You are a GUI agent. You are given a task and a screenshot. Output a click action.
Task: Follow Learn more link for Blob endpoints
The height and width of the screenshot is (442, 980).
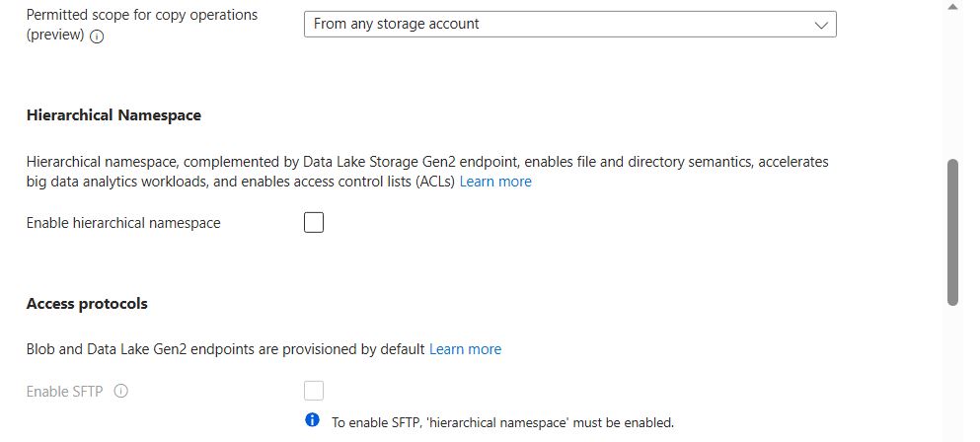tap(465, 349)
